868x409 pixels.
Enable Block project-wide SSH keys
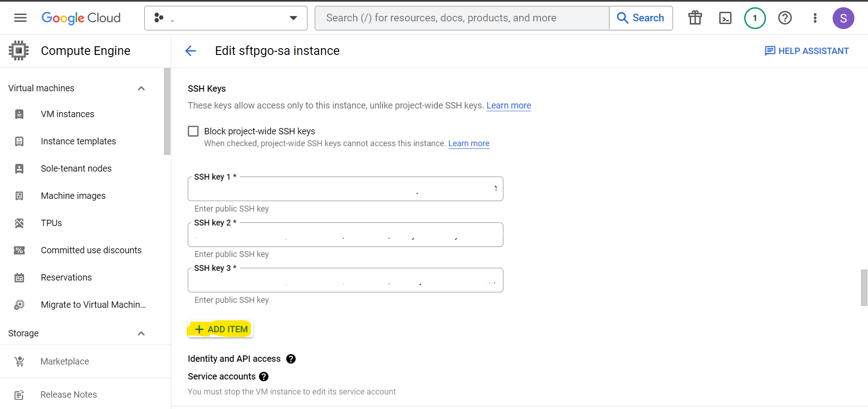[x=193, y=131]
